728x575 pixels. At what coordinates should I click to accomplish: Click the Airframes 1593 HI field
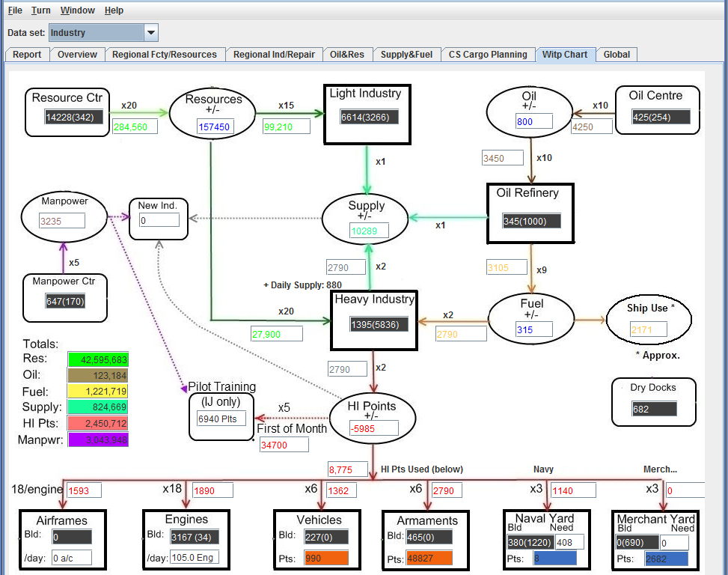pos(84,490)
